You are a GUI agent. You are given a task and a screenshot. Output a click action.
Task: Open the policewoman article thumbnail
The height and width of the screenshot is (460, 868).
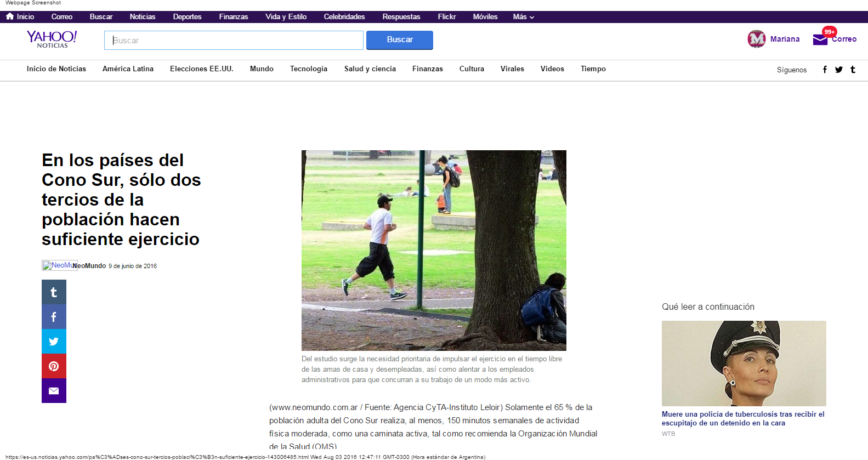(x=744, y=363)
